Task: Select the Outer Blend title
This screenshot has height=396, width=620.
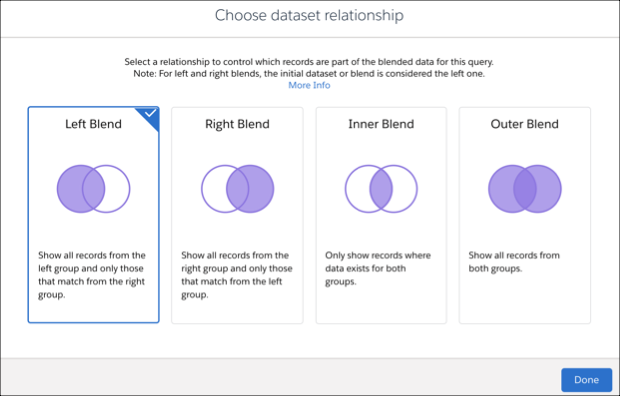Action: tap(525, 124)
